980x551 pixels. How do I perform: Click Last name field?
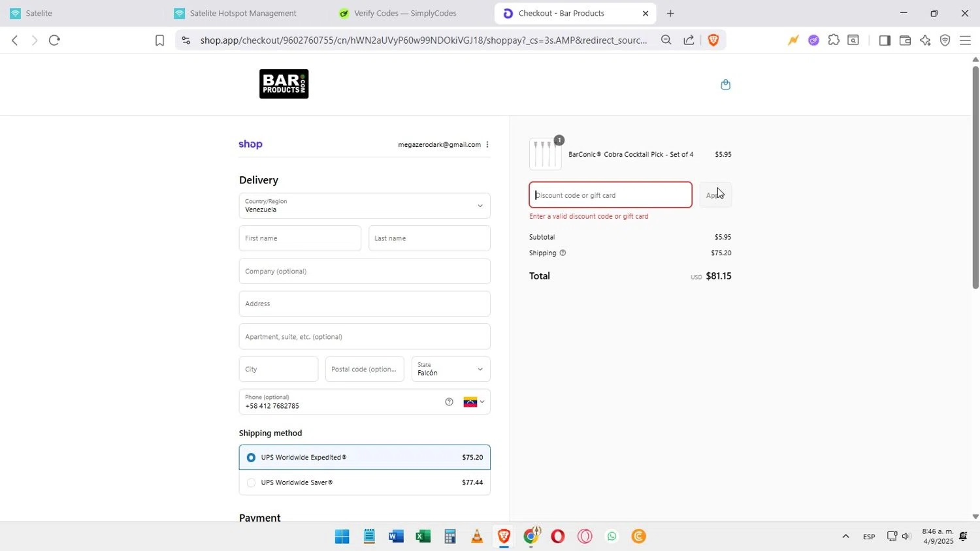(429, 238)
